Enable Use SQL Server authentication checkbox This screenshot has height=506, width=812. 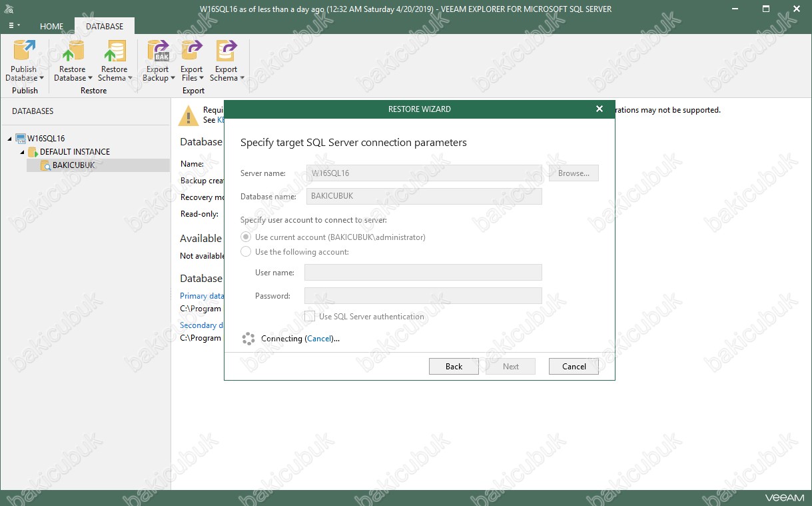pos(310,317)
